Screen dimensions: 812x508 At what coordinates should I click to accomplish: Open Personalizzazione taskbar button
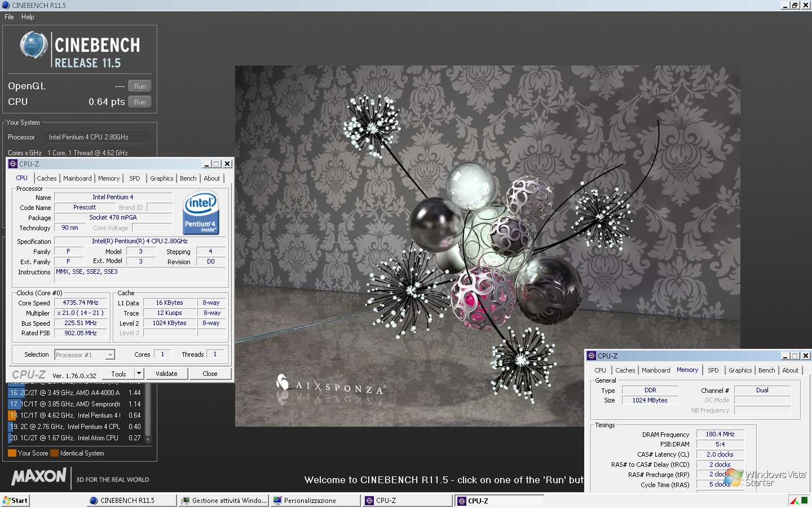click(315, 501)
